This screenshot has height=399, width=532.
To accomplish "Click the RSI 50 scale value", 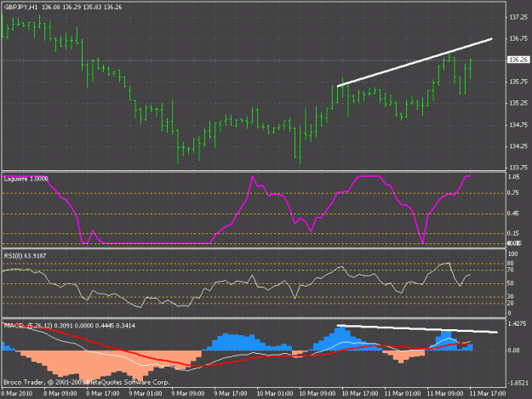I will point(510,283).
